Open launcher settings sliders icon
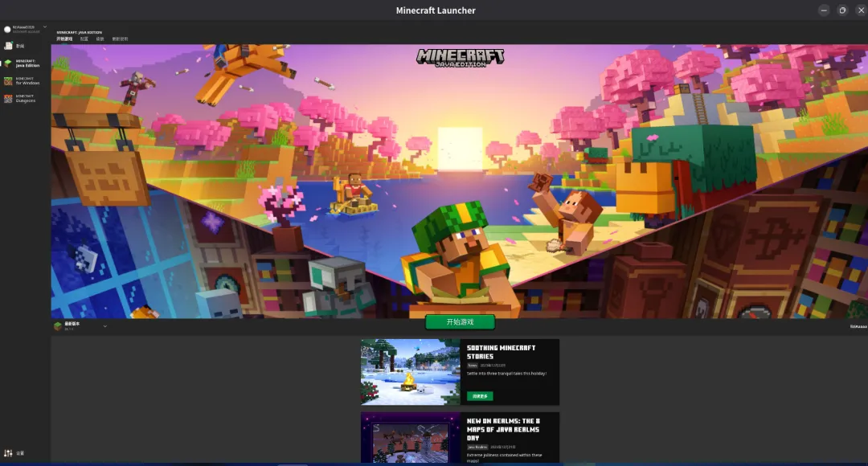Viewport: 868px width, 466px height. pos(8,452)
